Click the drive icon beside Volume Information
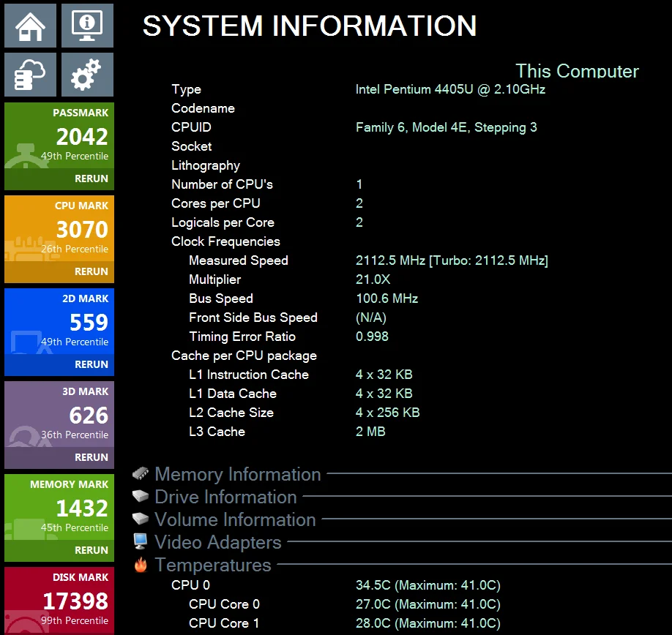Screen dimensions: 672x635 click(x=141, y=519)
